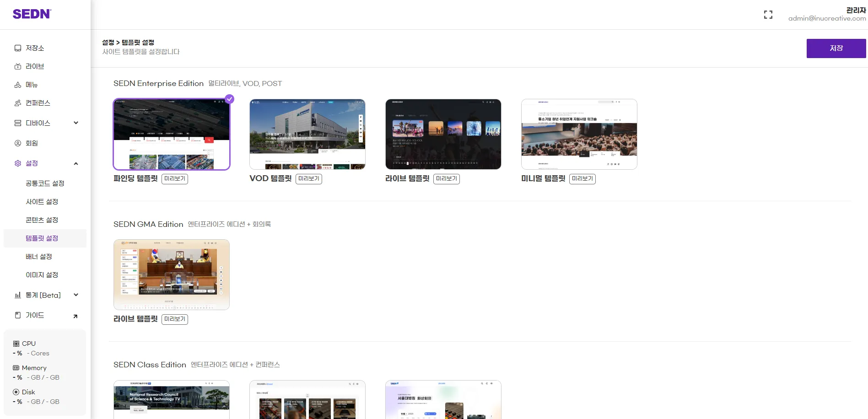This screenshot has height=419, width=868.
Task: Click the Memory icon
Action: point(16,368)
